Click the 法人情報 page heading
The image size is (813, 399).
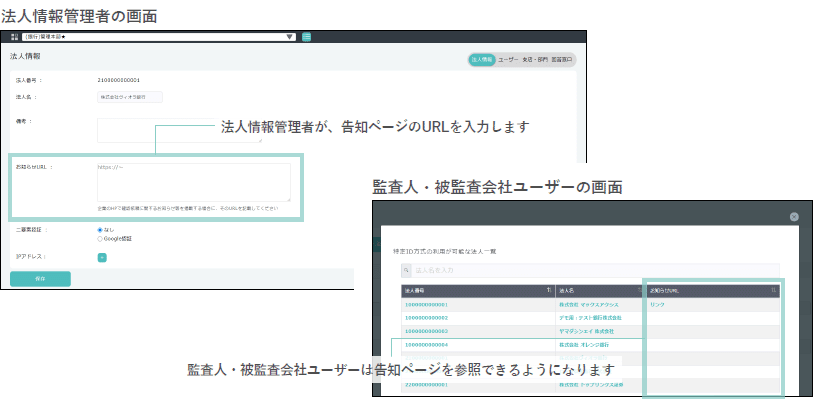tap(25, 56)
